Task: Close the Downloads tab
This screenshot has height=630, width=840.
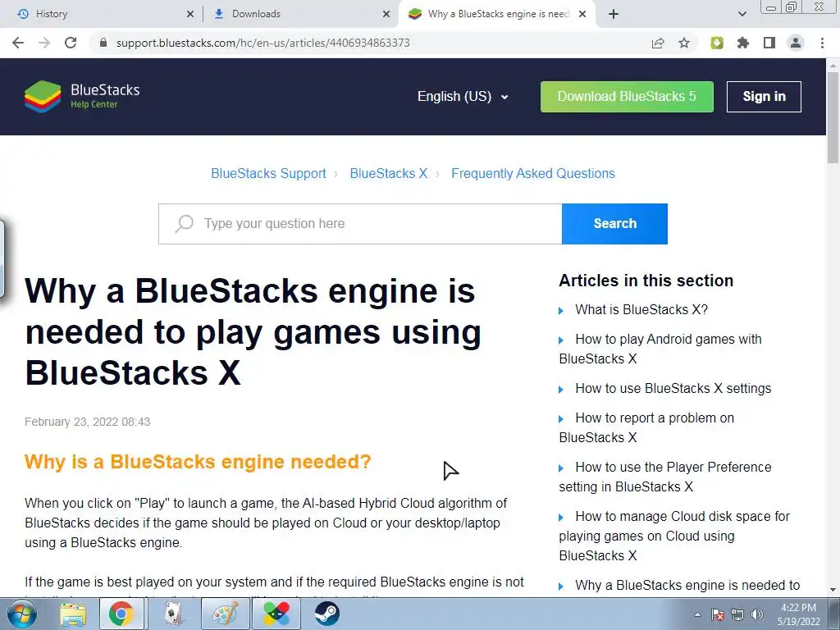Action: [x=386, y=15]
